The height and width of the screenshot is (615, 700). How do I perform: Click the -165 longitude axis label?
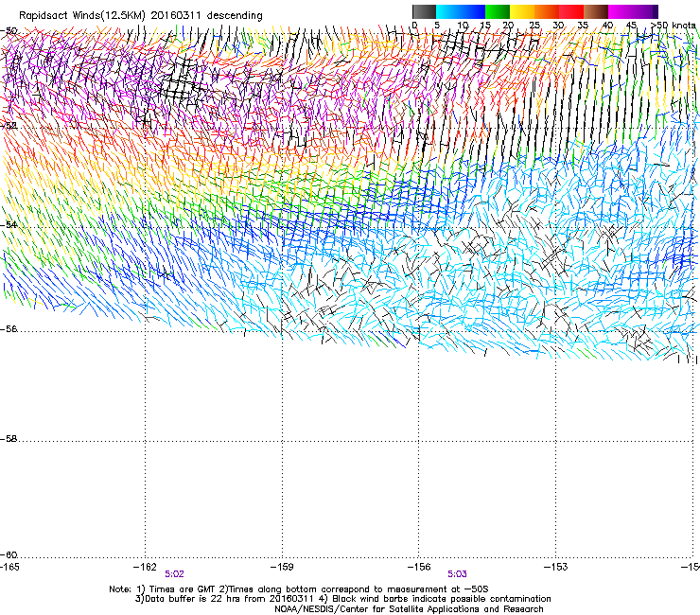coord(9,567)
